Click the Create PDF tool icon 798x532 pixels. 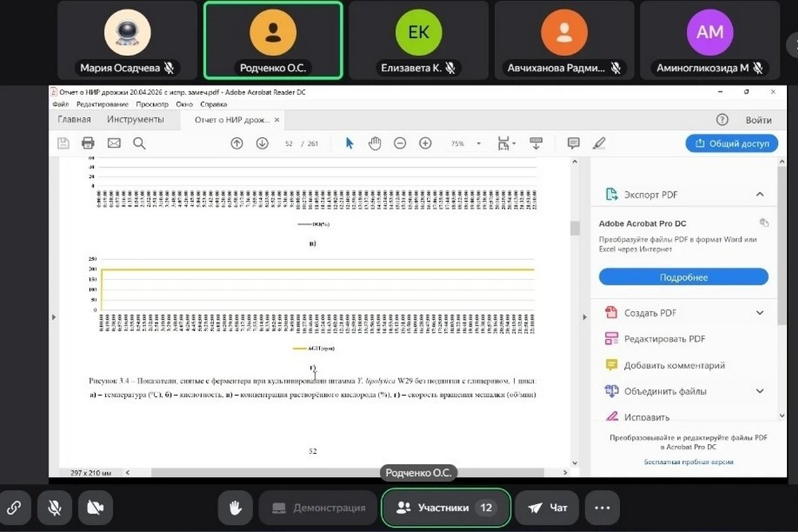pos(611,313)
